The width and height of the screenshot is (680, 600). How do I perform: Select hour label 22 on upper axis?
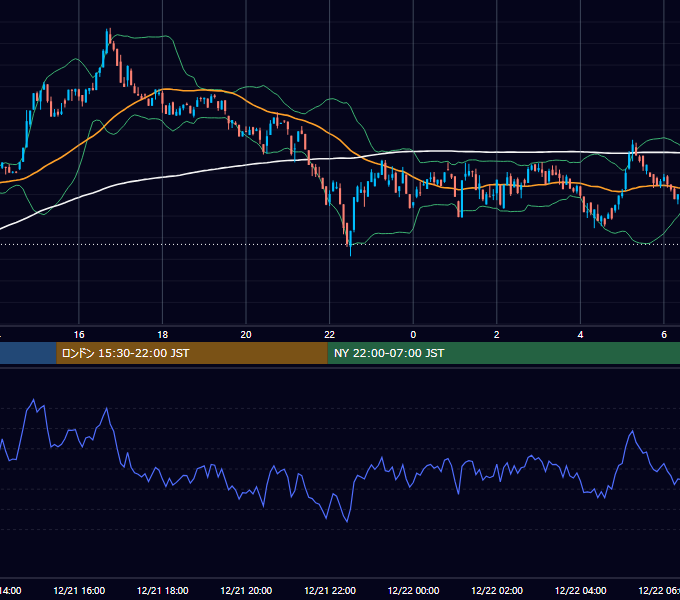pyautogui.click(x=330, y=335)
